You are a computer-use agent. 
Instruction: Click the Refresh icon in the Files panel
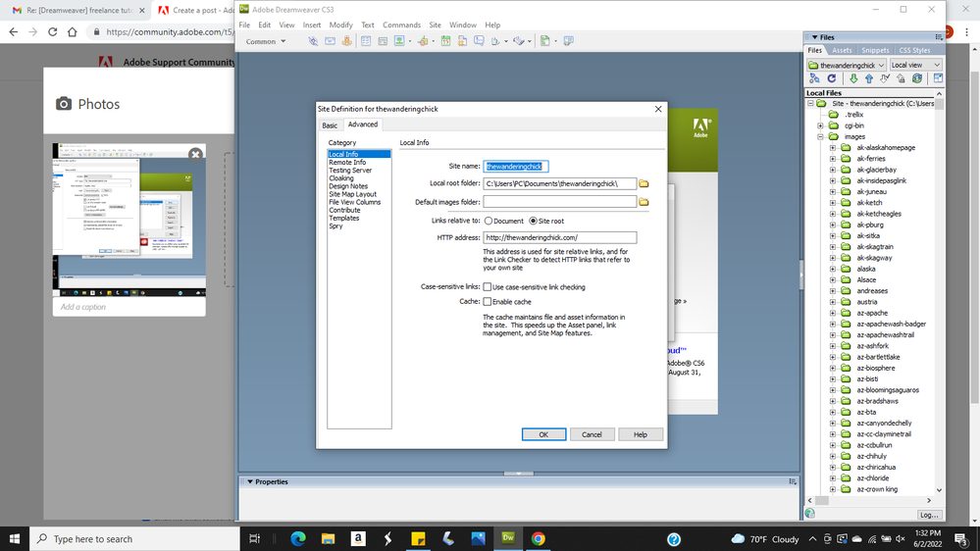(831, 78)
